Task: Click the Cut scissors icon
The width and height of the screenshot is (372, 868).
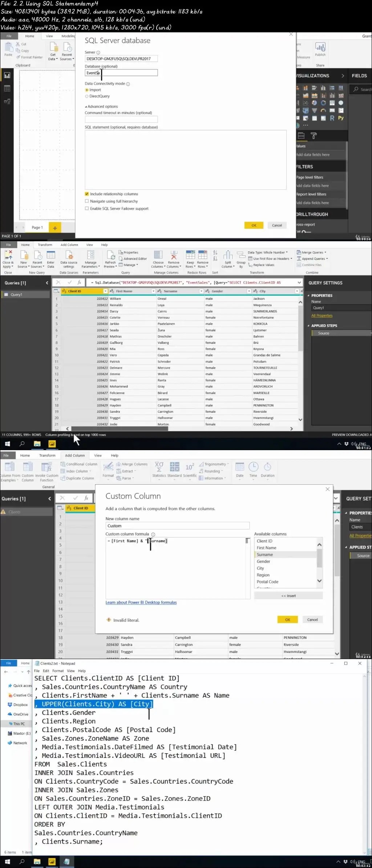Action: tap(18, 44)
